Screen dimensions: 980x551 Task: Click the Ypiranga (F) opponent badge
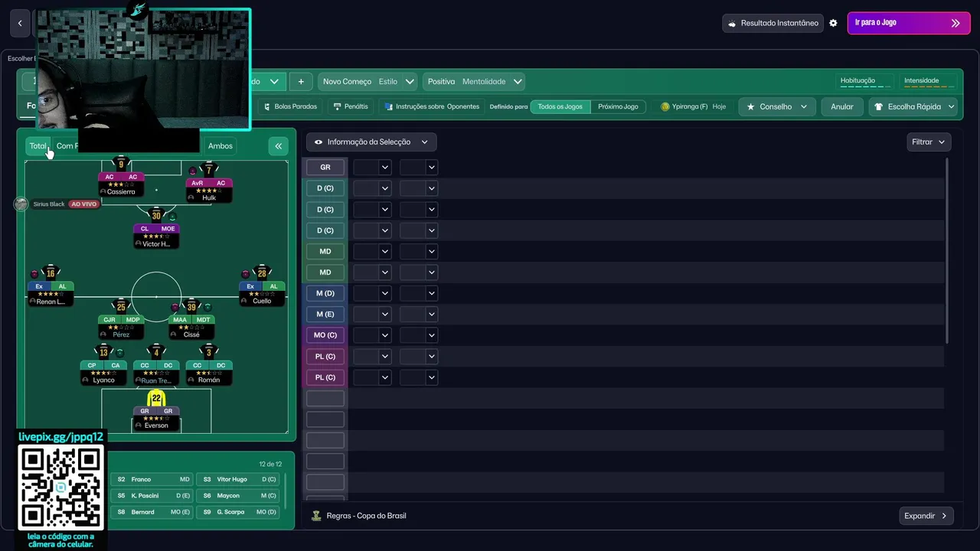pos(665,106)
